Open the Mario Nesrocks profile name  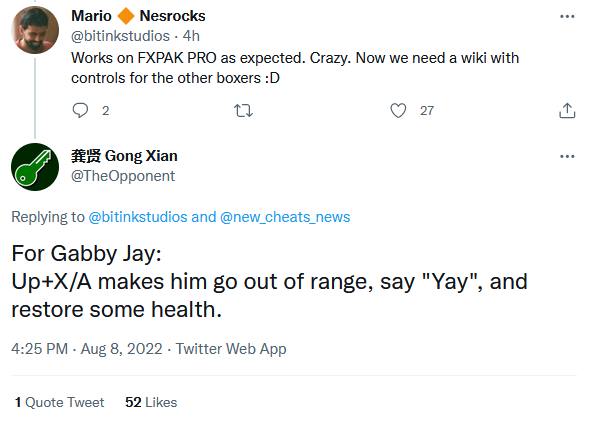138,16
